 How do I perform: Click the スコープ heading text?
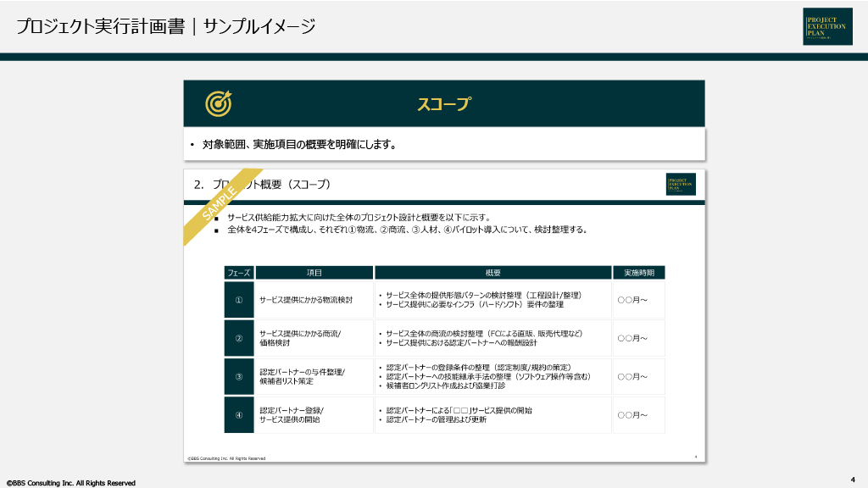coord(442,103)
